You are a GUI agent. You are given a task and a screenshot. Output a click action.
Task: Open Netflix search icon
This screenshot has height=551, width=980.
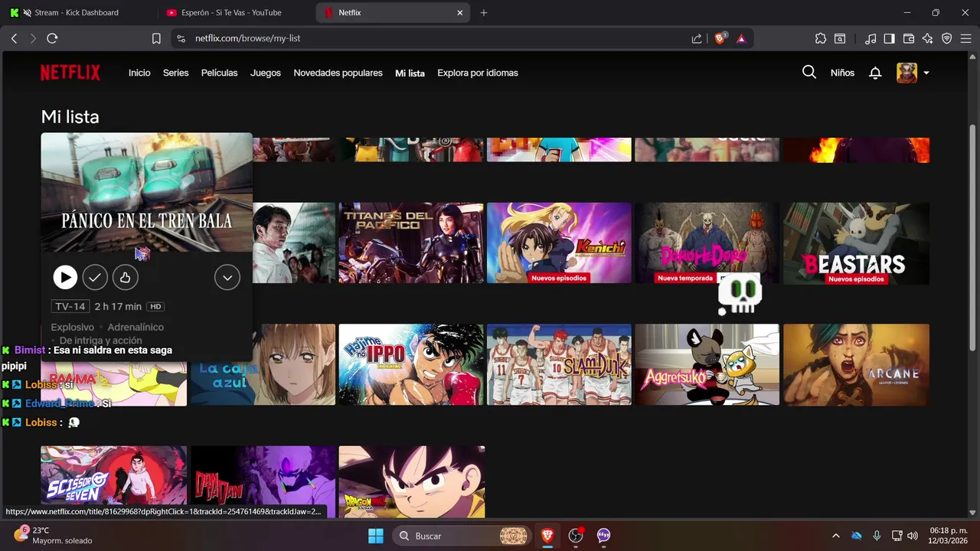(x=809, y=72)
